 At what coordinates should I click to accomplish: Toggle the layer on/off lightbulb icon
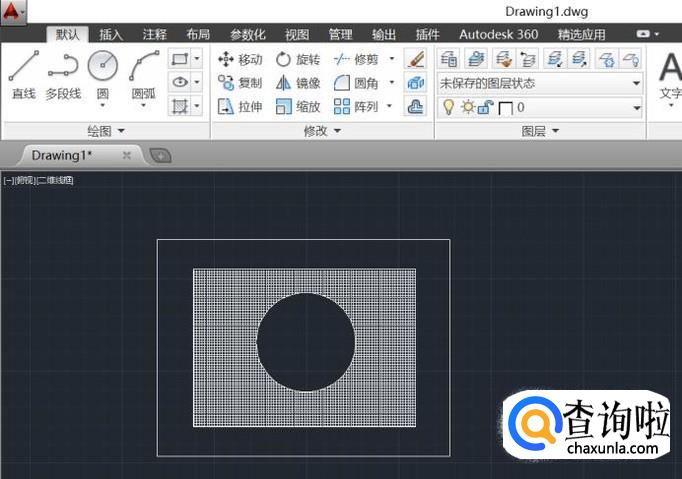pyautogui.click(x=448, y=107)
